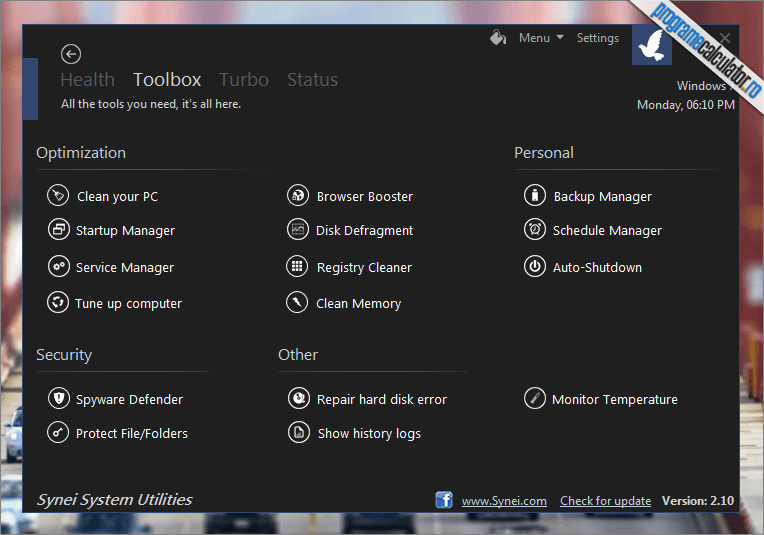
Task: Open Startup Manager tool icon
Action: pyautogui.click(x=58, y=229)
